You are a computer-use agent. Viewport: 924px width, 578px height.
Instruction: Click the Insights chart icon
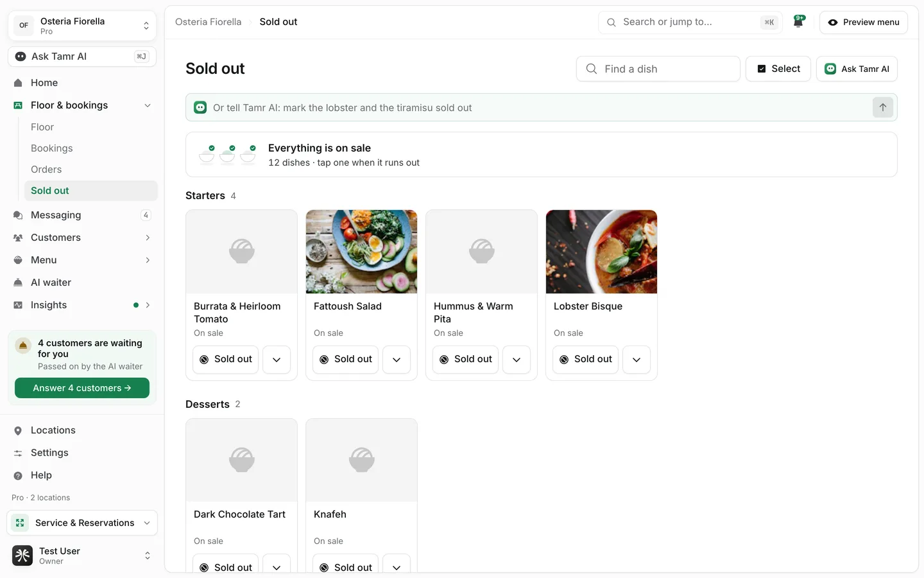click(x=18, y=305)
